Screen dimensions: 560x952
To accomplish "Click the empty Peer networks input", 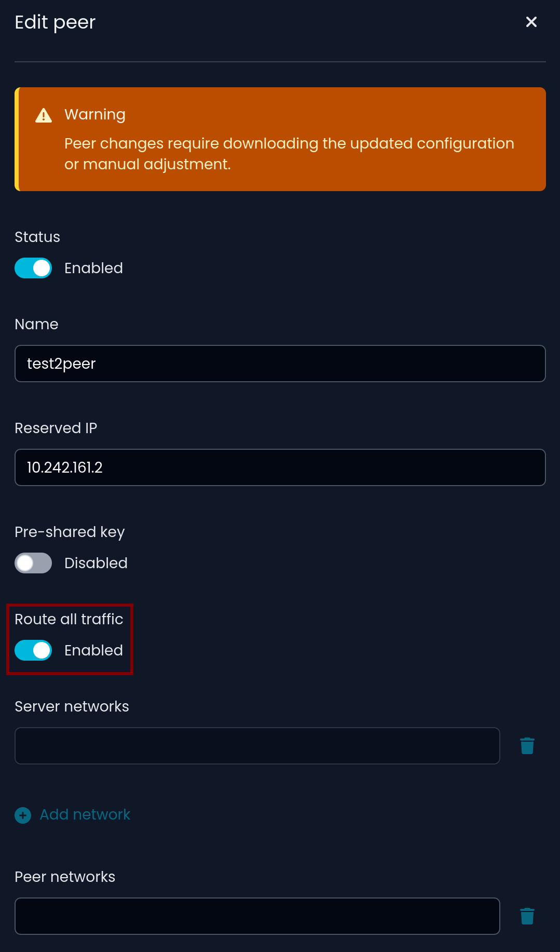I will pyautogui.click(x=257, y=916).
